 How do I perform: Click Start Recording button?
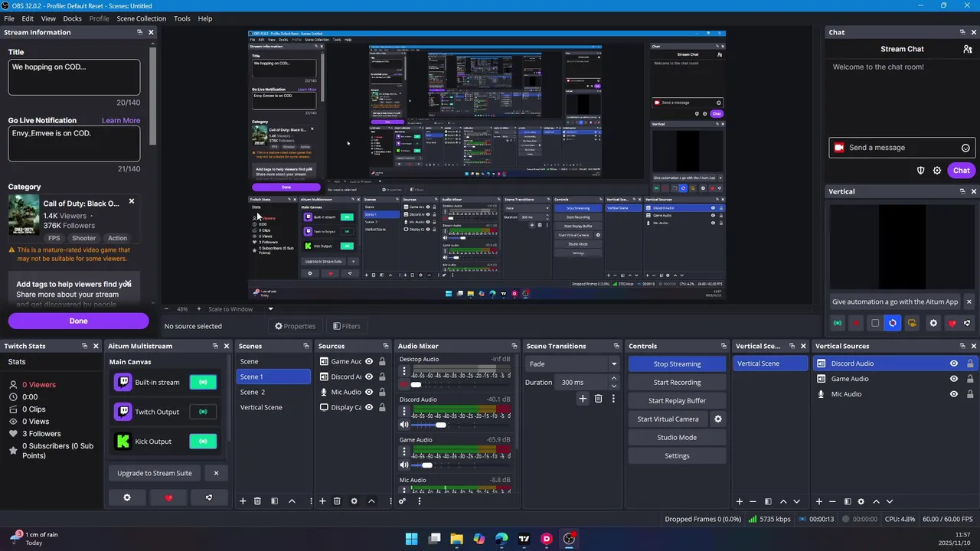click(x=677, y=383)
